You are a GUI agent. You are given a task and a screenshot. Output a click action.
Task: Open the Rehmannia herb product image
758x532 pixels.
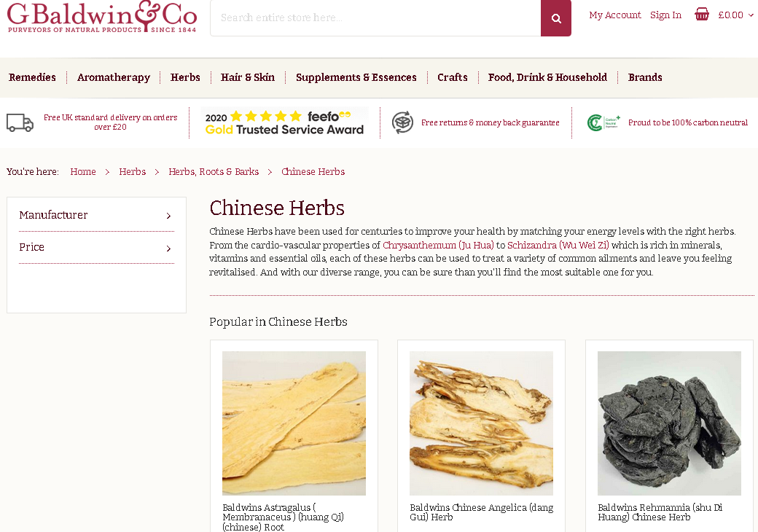click(669, 423)
